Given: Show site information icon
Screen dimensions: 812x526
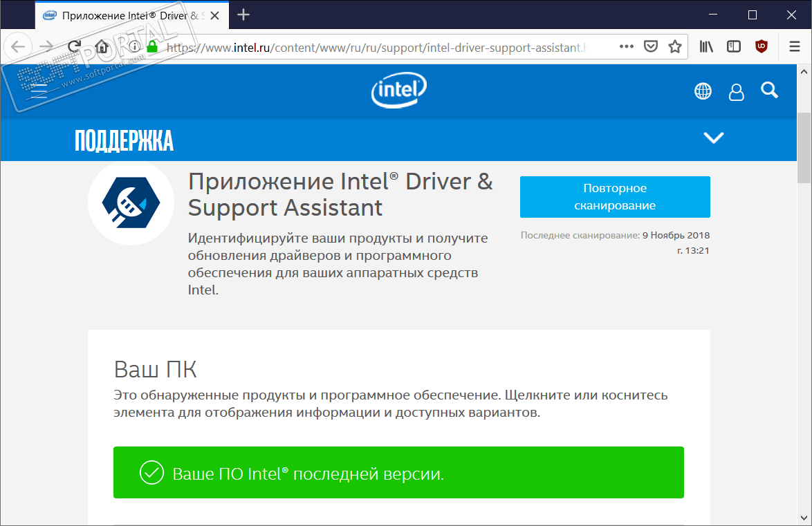Looking at the screenshot, I should pyautogui.click(x=134, y=46).
